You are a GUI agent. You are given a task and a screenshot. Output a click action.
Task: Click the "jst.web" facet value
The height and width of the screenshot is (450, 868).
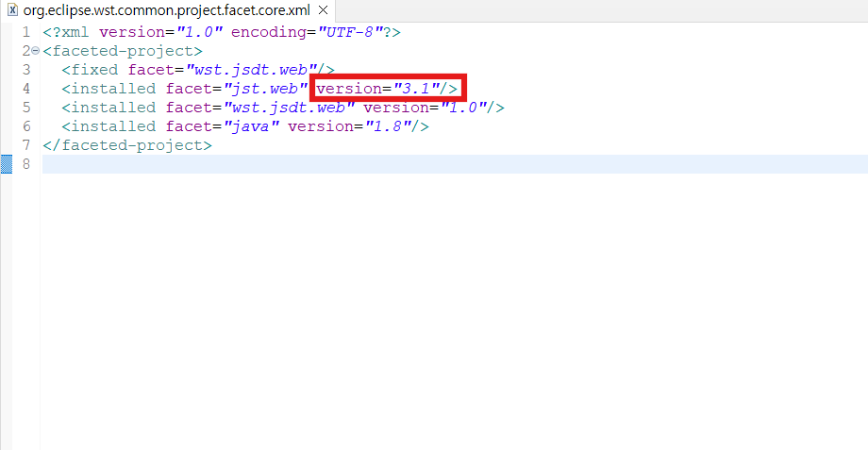265,89
